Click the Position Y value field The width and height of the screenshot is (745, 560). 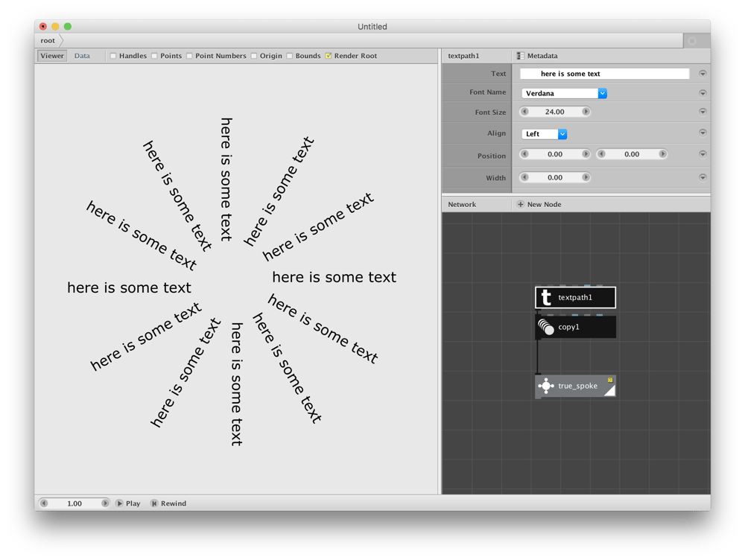click(632, 154)
